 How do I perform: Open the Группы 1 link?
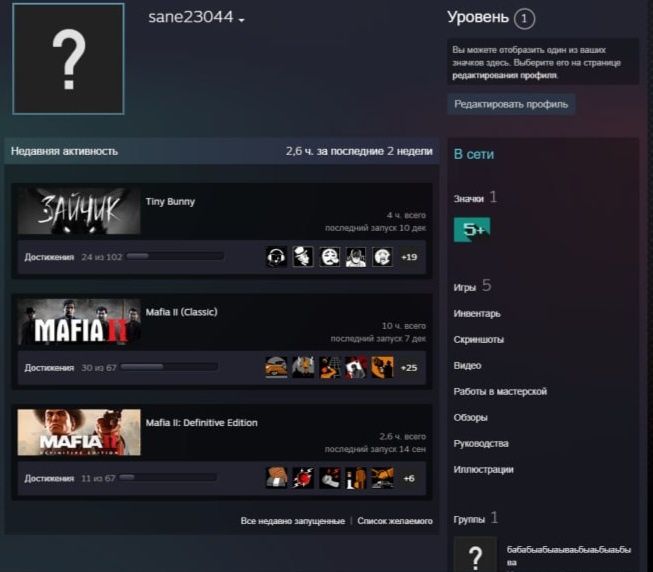click(x=476, y=518)
